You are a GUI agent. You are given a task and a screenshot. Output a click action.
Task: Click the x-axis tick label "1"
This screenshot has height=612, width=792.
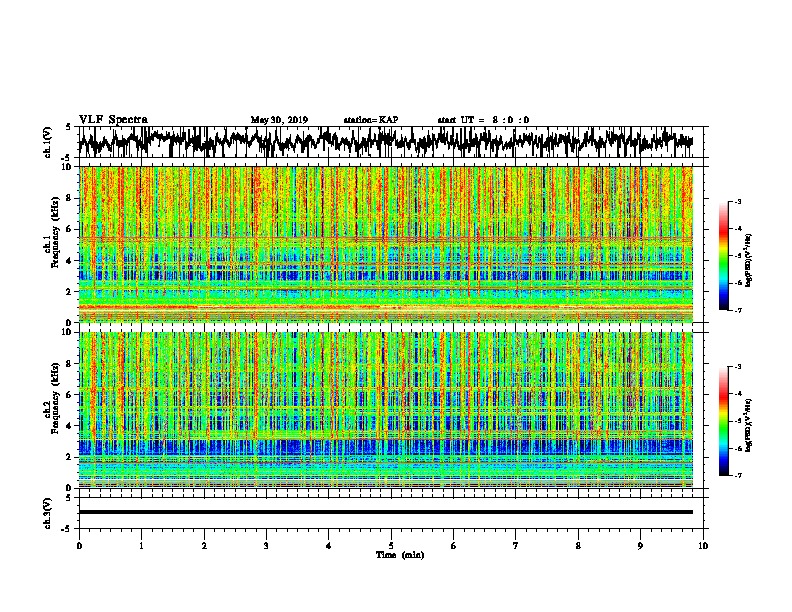(x=141, y=546)
